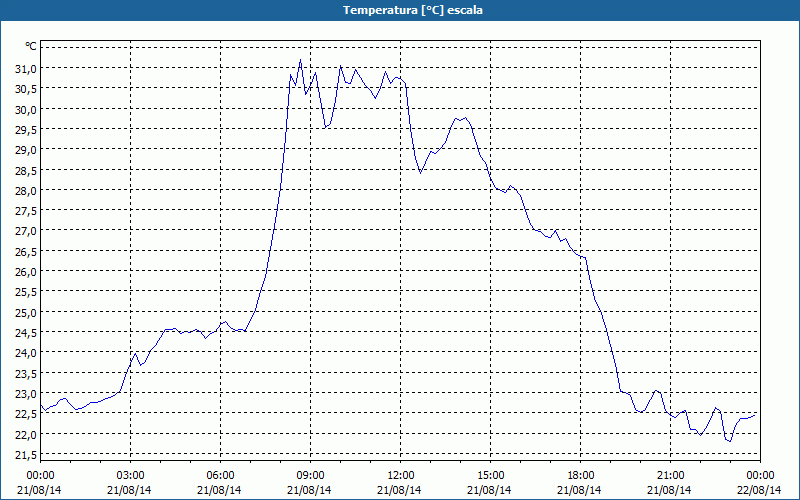The image size is (800, 500).
Task: Click the 24,0 temperature axis value
Action: click(27, 352)
